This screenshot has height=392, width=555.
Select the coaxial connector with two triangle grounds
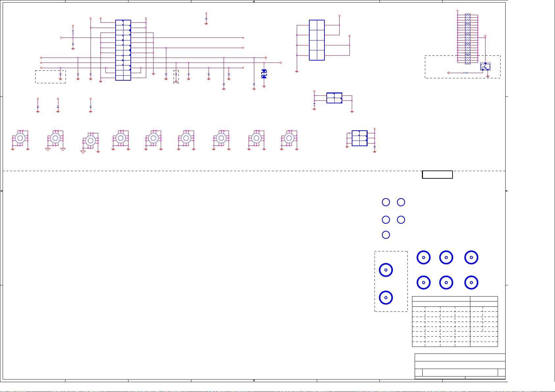[x=55, y=138]
